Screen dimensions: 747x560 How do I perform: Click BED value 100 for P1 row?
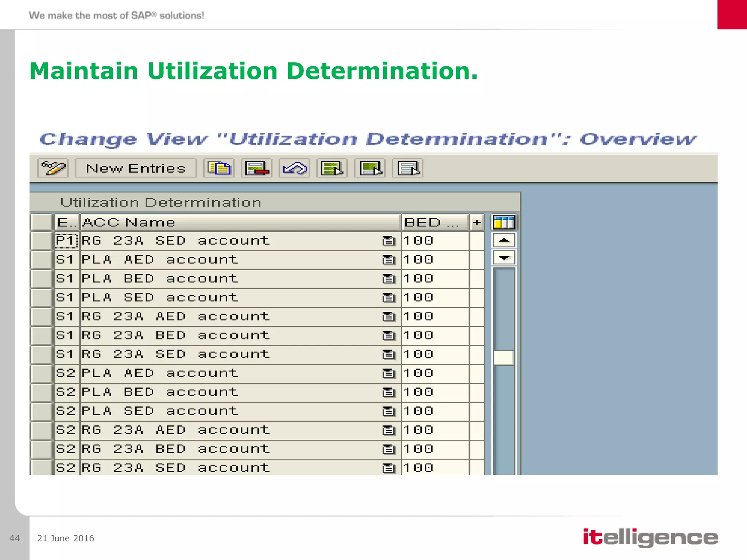(435, 241)
